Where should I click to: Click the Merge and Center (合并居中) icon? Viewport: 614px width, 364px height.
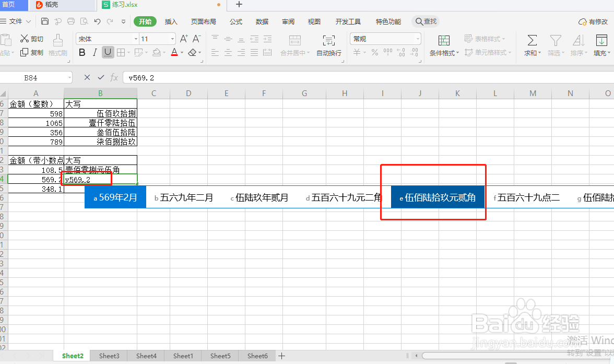pos(296,46)
